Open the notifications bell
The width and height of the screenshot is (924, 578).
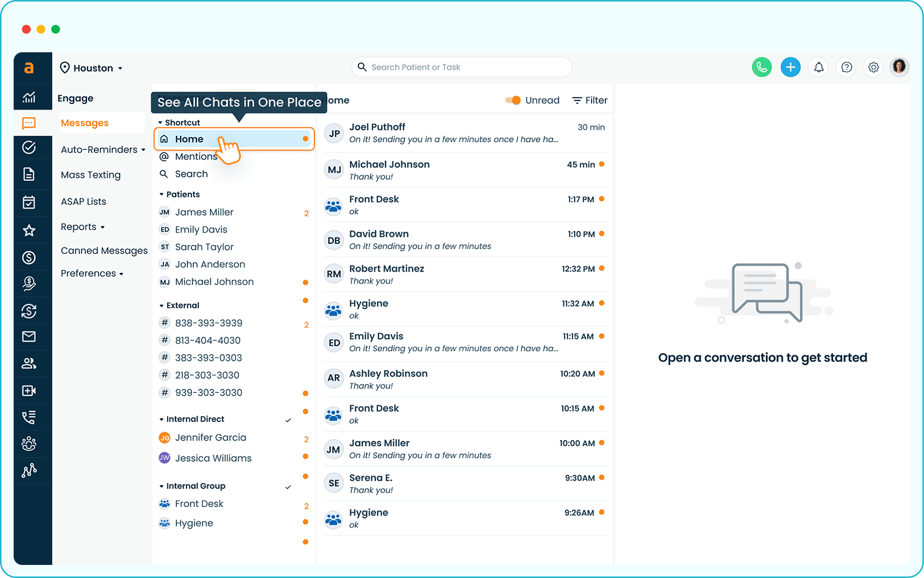(818, 68)
